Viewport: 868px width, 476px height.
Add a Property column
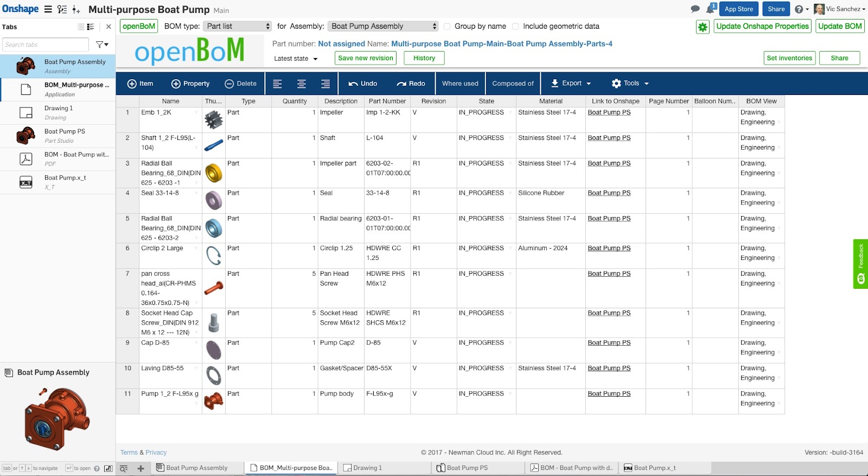[190, 84]
